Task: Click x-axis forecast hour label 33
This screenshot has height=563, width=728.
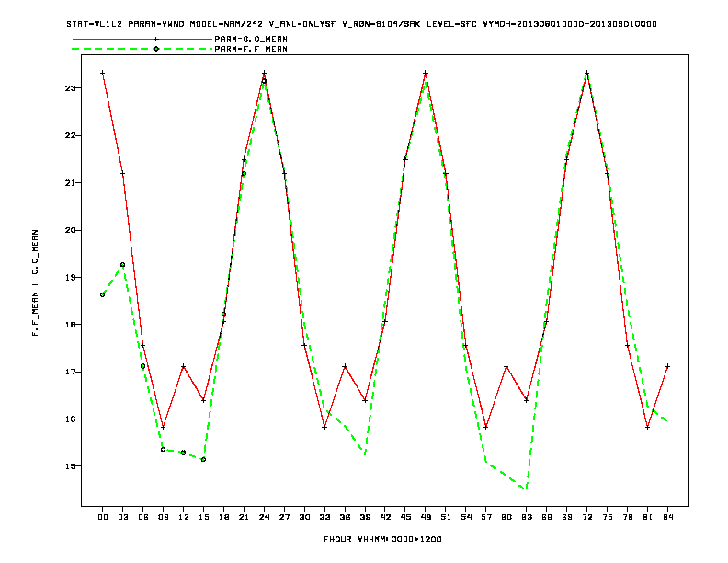Action: tap(324, 517)
